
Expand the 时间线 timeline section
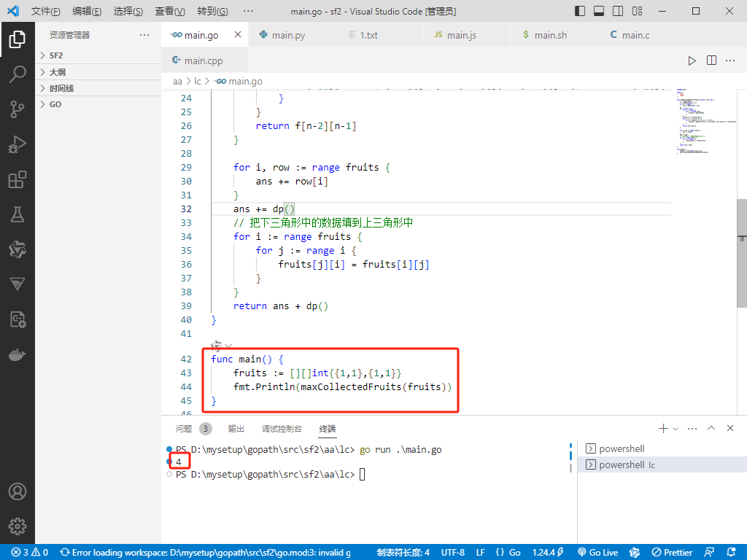coord(98,88)
